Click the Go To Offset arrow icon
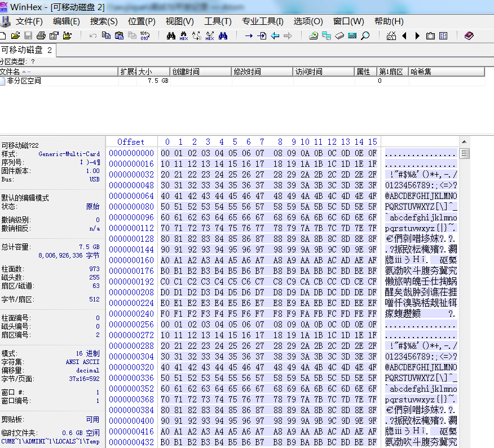The width and height of the screenshot is (494, 448). point(249,36)
